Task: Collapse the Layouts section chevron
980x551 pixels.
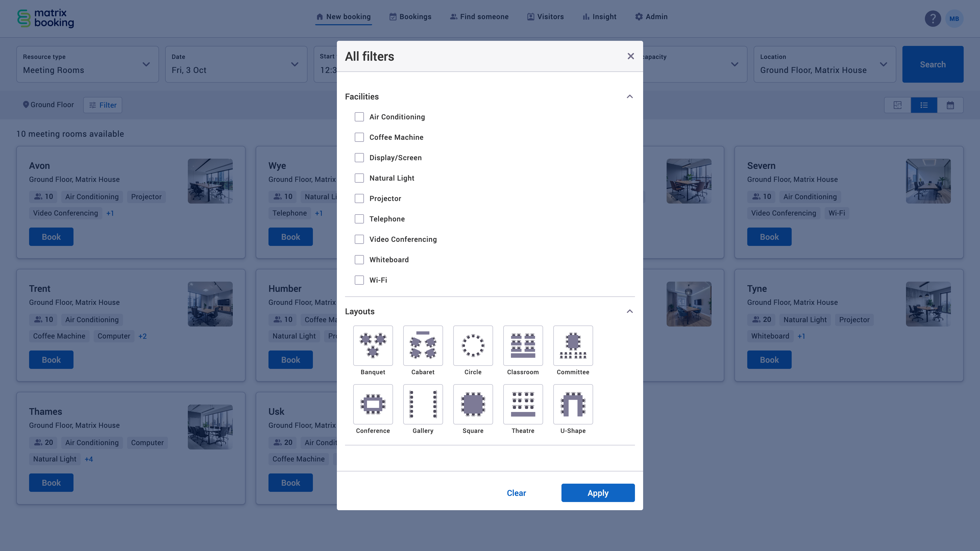Action: click(630, 311)
